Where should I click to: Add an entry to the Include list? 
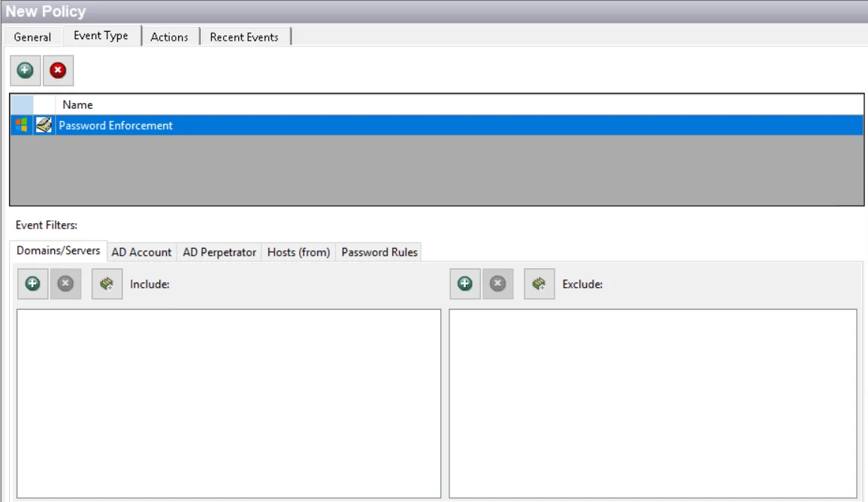click(x=33, y=284)
